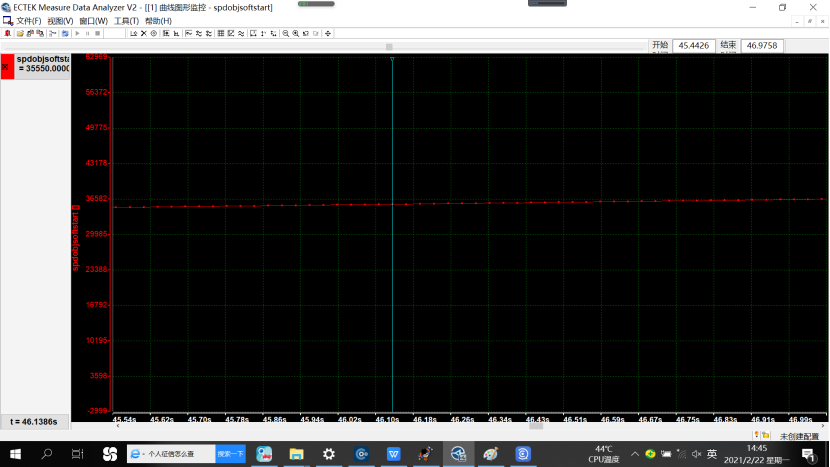
Task: Click the circular target toolbar icon
Action: pos(154,33)
